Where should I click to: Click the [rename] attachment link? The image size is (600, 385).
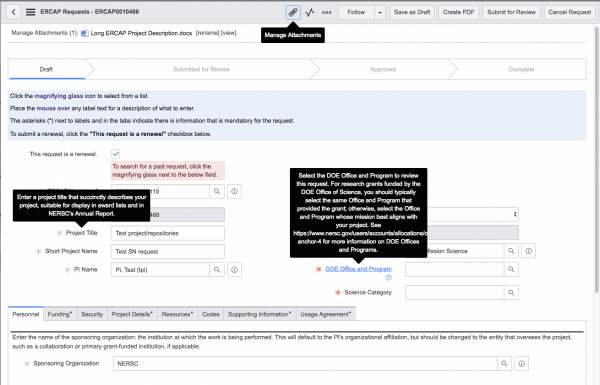tap(207, 33)
